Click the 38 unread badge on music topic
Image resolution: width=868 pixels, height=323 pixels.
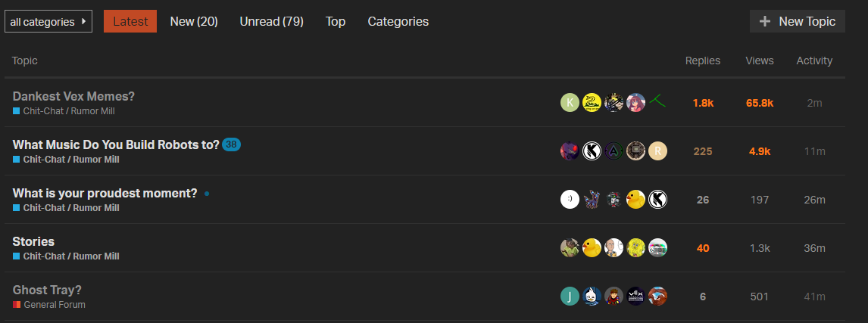pos(232,145)
